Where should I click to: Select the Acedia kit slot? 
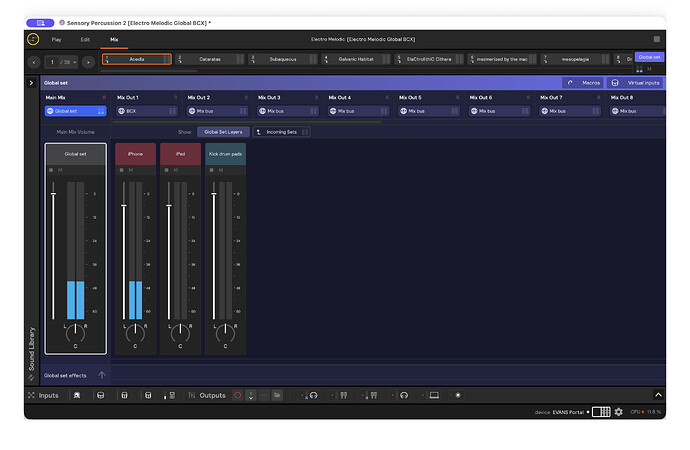pyautogui.click(x=137, y=59)
